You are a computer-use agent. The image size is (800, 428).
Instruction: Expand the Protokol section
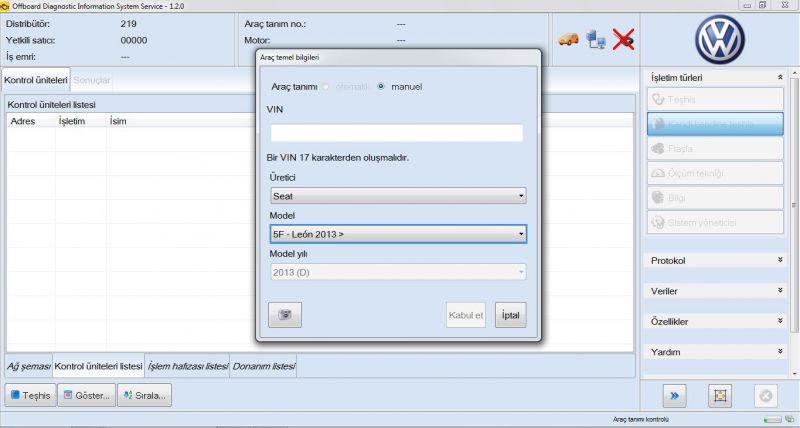[x=780, y=260]
